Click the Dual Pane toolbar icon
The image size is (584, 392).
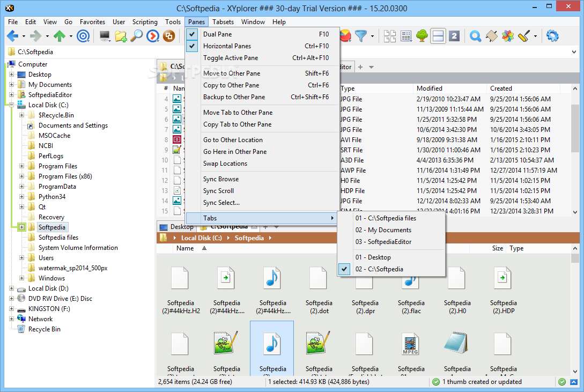point(438,36)
